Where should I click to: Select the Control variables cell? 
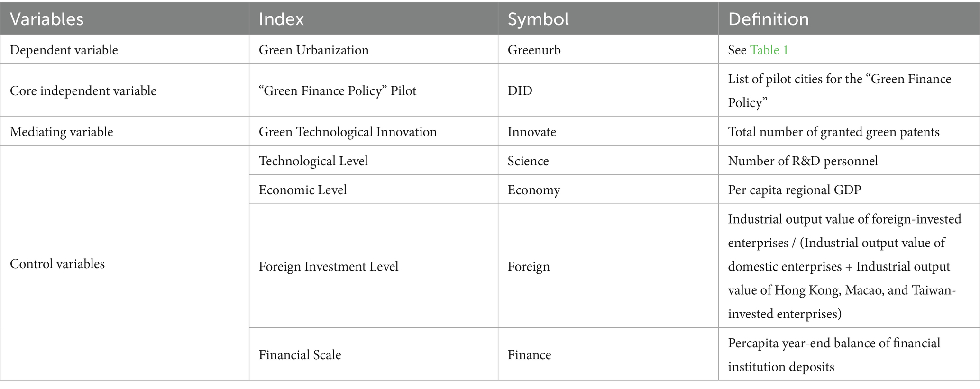tap(57, 264)
